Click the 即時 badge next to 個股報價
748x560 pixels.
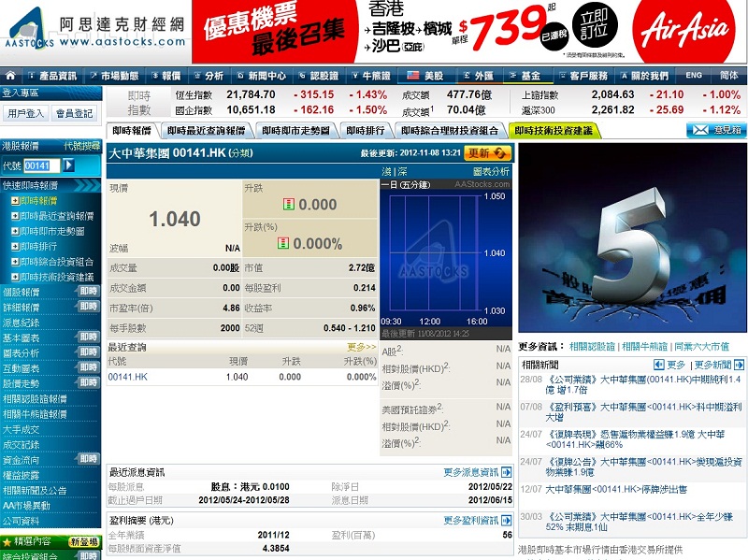pyautogui.click(x=88, y=291)
